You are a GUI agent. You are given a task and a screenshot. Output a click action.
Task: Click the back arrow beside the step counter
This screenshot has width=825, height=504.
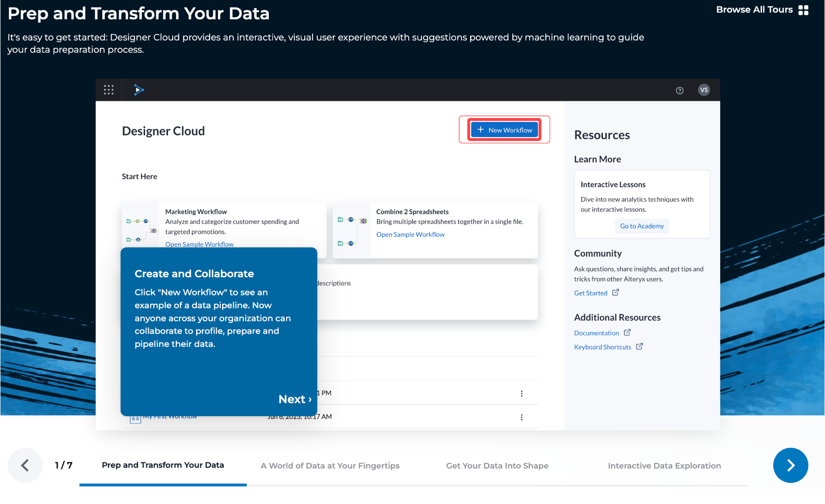(x=25, y=465)
